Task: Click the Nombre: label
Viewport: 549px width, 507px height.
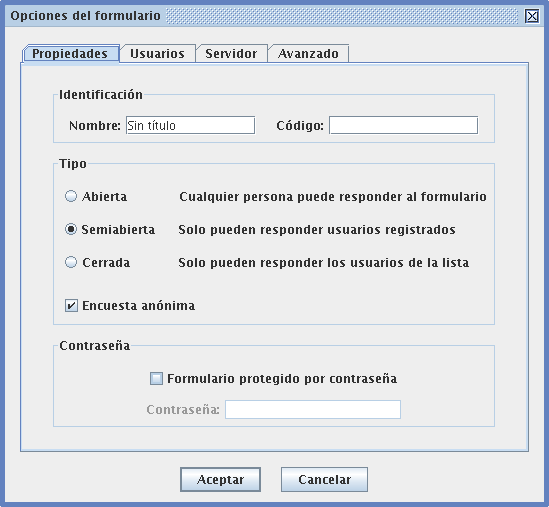Action: (x=95, y=125)
